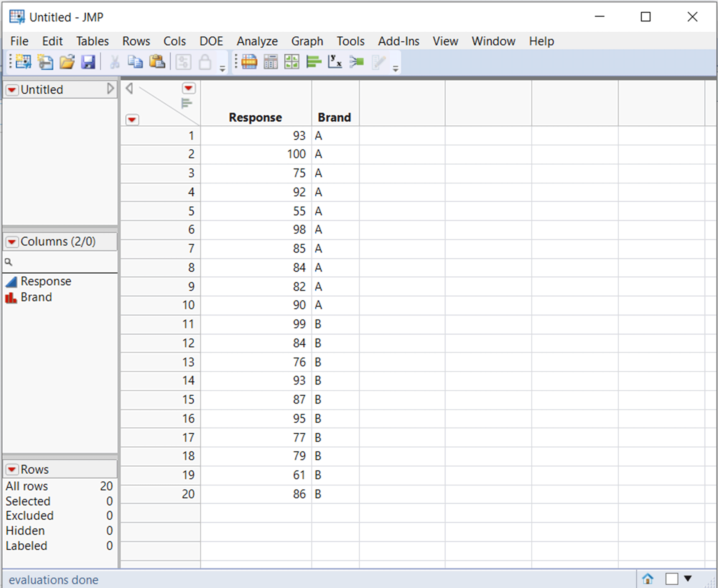Open the Tables menu
Image resolution: width=718 pixels, height=588 pixels.
point(92,41)
